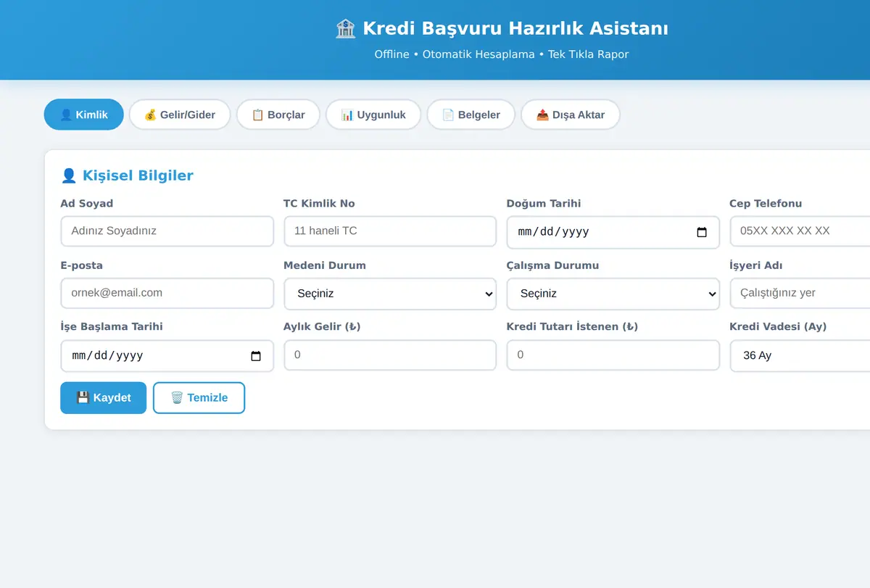Focus the Ad Soyad input field
This screenshot has height=588, width=870.
167,231
